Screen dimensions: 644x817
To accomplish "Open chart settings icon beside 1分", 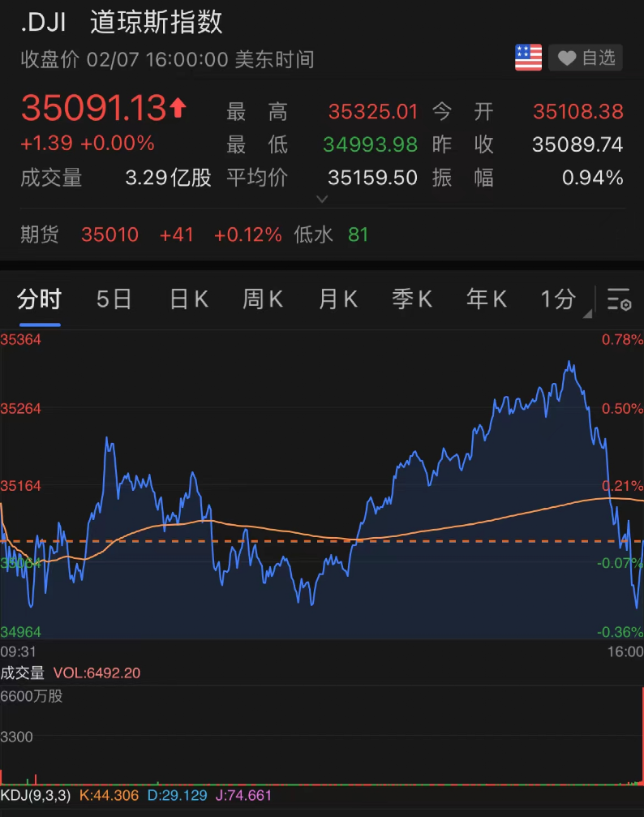I will click(x=619, y=299).
